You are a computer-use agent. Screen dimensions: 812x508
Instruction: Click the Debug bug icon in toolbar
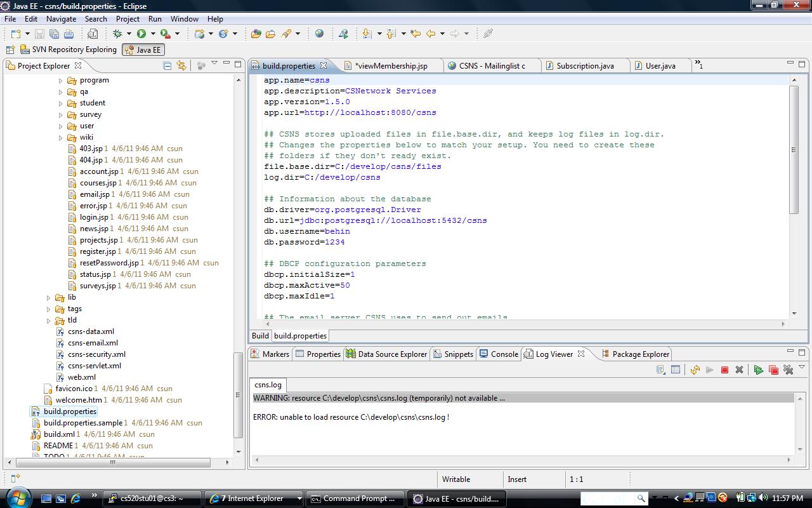(x=117, y=34)
